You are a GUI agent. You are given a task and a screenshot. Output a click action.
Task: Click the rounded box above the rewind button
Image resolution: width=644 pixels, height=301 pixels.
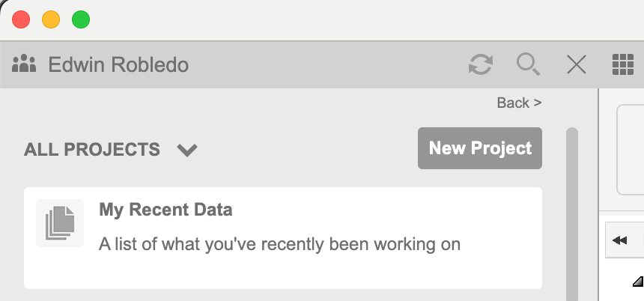pyautogui.click(x=630, y=150)
